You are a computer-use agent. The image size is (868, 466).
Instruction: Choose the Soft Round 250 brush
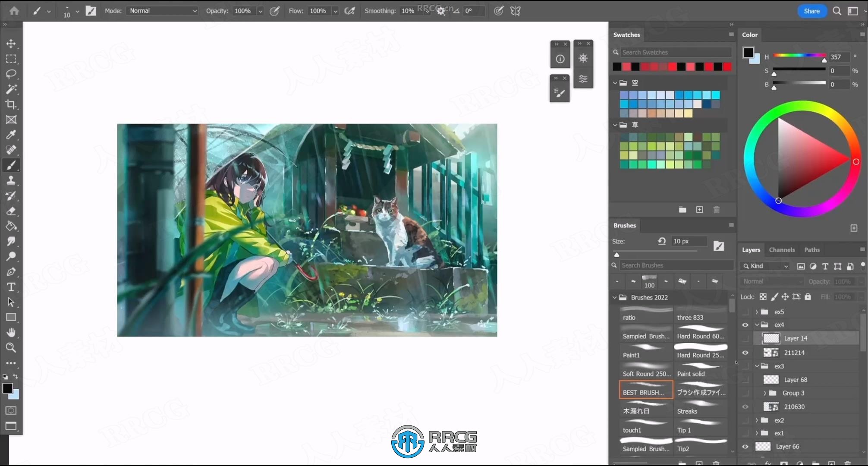point(646,371)
